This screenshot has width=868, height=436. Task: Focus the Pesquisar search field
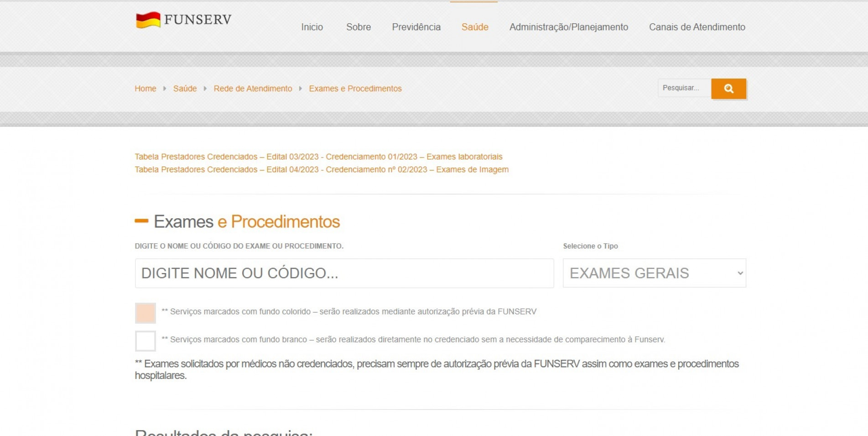pos(684,88)
